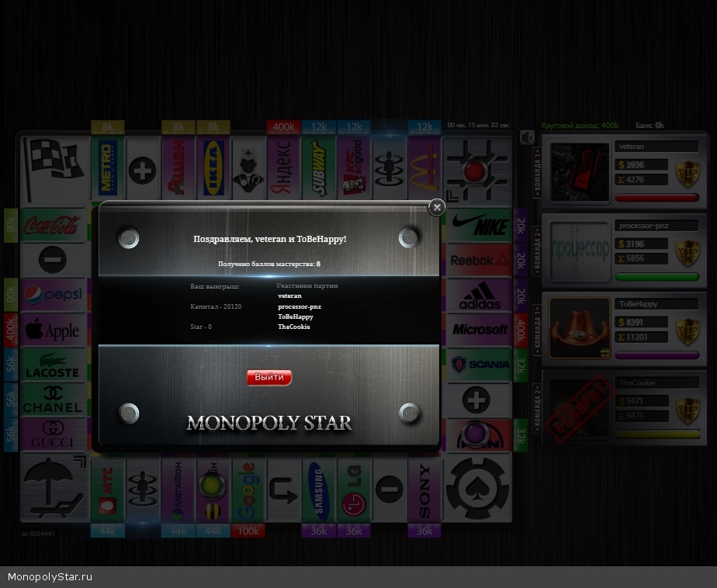Open veteran's player avatar
Image resolution: width=717 pixels, height=588 pixels.
click(x=580, y=172)
